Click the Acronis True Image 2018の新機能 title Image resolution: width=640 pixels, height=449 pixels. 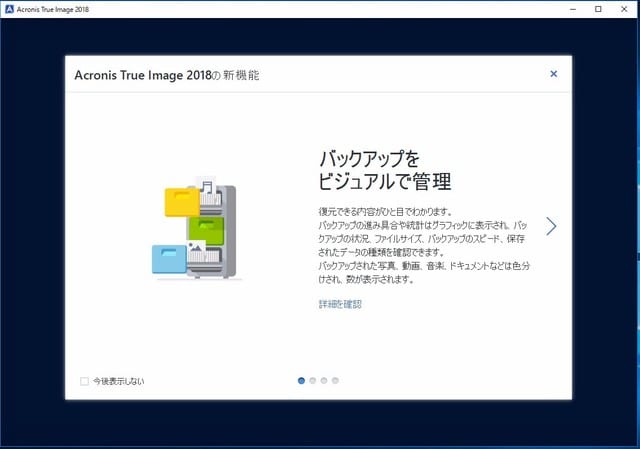tap(166, 75)
